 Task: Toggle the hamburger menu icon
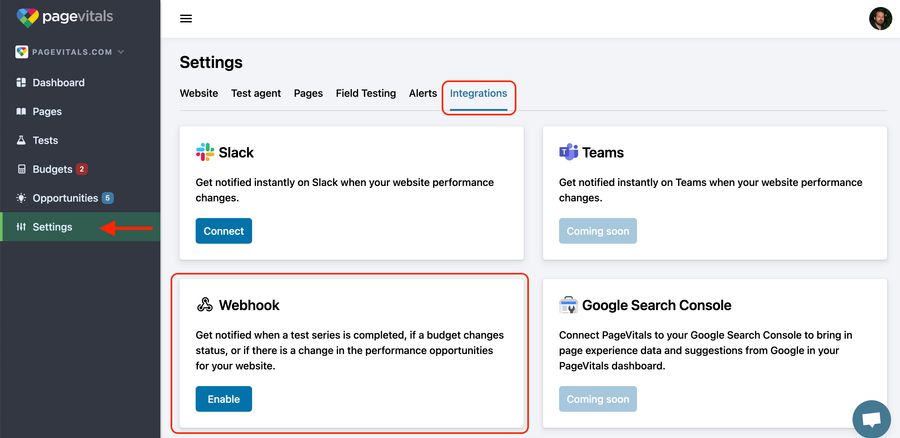186,19
